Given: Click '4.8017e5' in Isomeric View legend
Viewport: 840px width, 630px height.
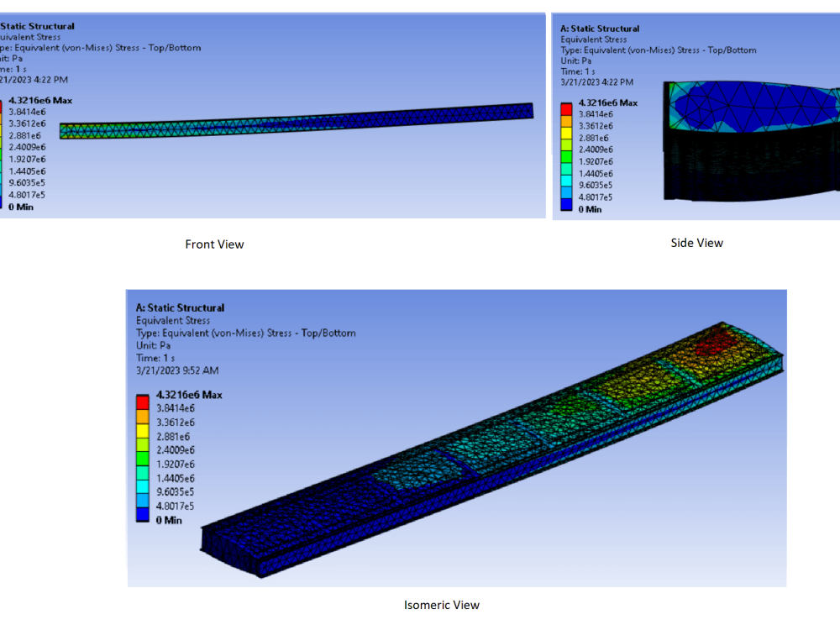Looking at the screenshot, I should click(176, 507).
